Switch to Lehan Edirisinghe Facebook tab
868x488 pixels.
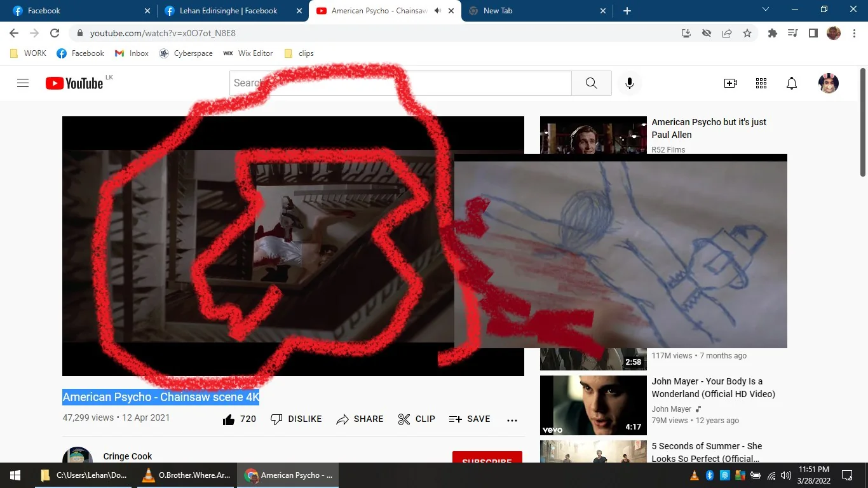[233, 11]
